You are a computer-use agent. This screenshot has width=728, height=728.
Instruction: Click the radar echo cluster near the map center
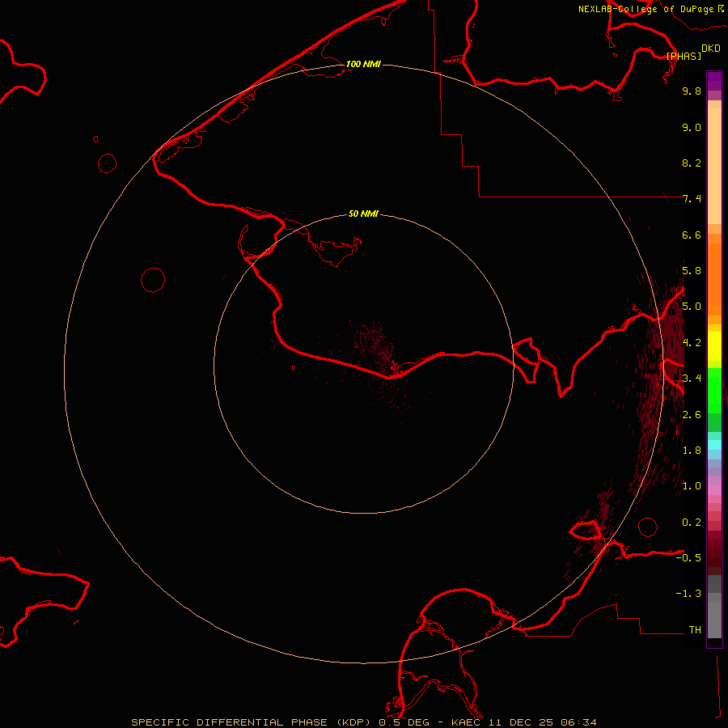(379, 349)
